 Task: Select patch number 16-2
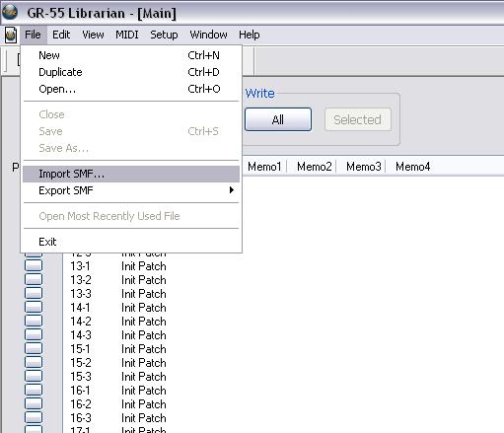81,404
